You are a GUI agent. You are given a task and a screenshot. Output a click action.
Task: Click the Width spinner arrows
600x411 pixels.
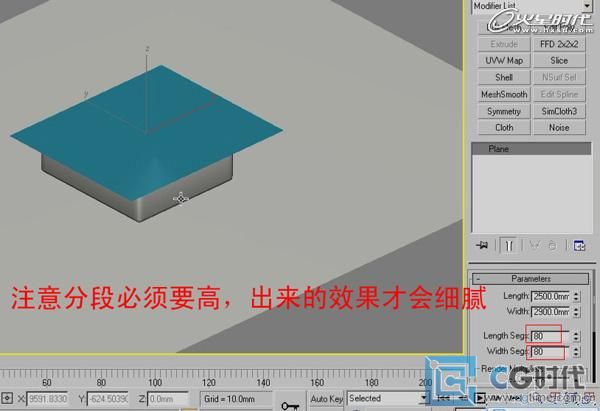(x=576, y=312)
